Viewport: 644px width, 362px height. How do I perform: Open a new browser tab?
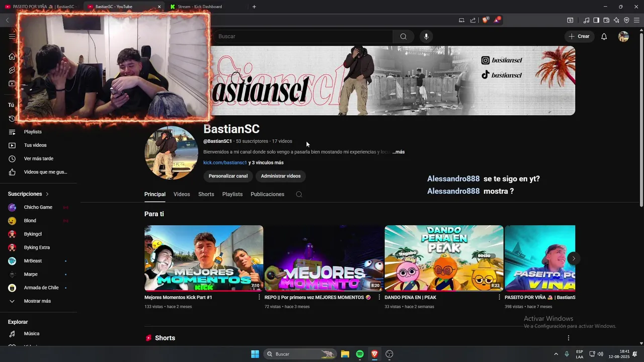pos(254,7)
